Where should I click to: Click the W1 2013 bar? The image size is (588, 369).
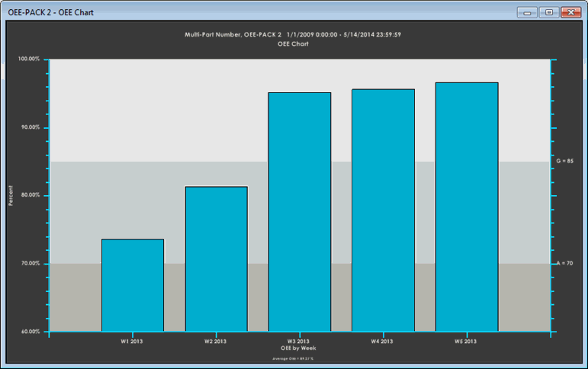(x=133, y=285)
